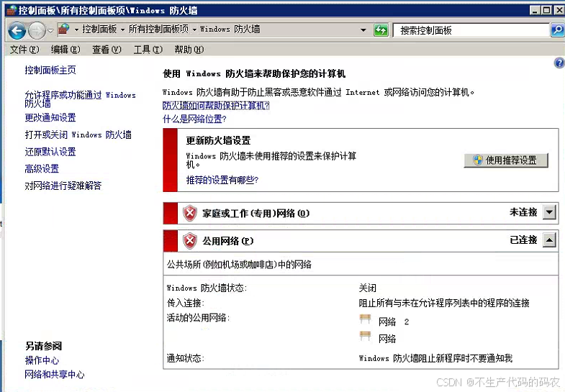Open 操作中心 link
The height and width of the screenshot is (392, 565).
point(42,360)
